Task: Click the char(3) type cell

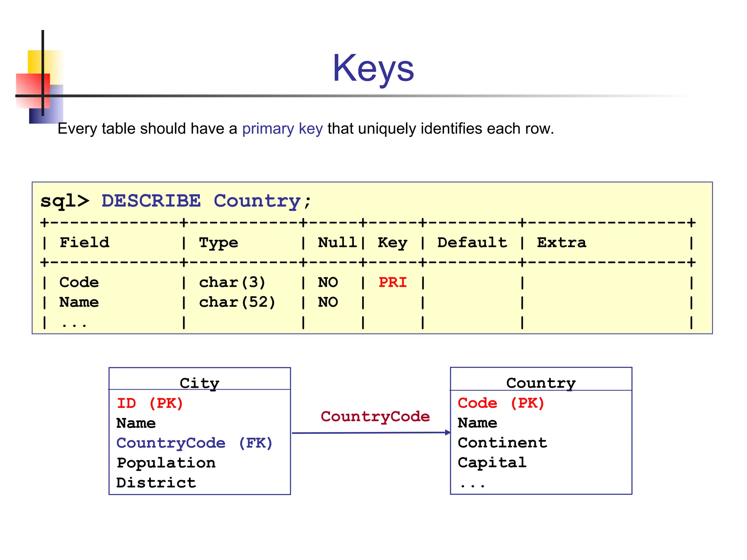Action: coord(232,282)
